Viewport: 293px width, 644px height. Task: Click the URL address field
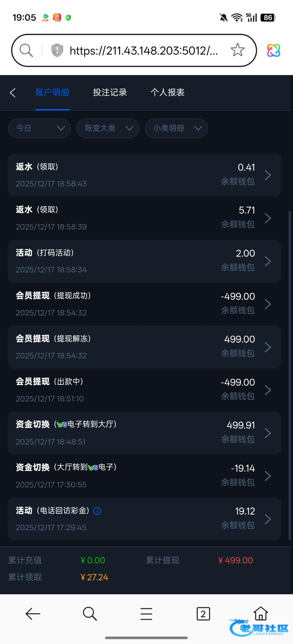[144, 50]
